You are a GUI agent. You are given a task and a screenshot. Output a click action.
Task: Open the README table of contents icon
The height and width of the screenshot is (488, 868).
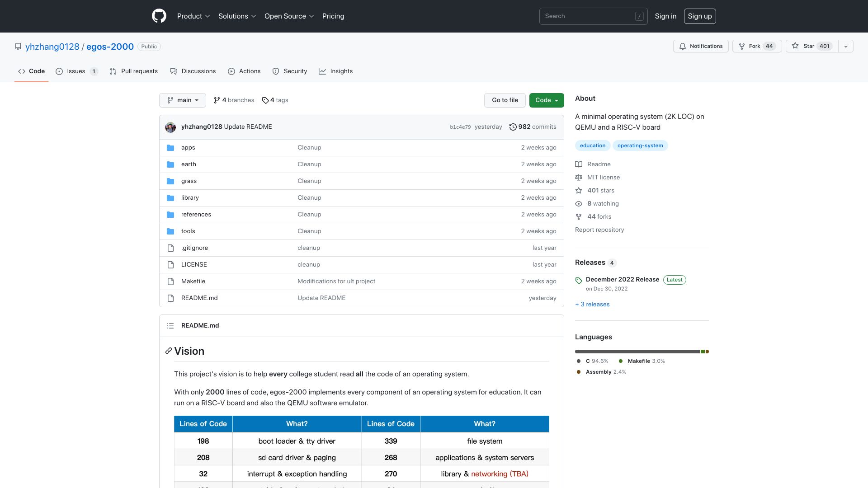(x=170, y=326)
